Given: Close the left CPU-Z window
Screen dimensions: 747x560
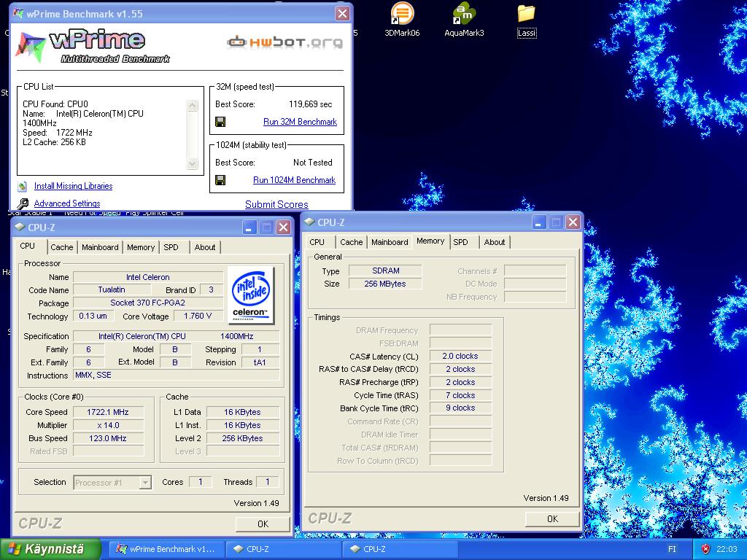Looking at the screenshot, I should pos(284,227).
